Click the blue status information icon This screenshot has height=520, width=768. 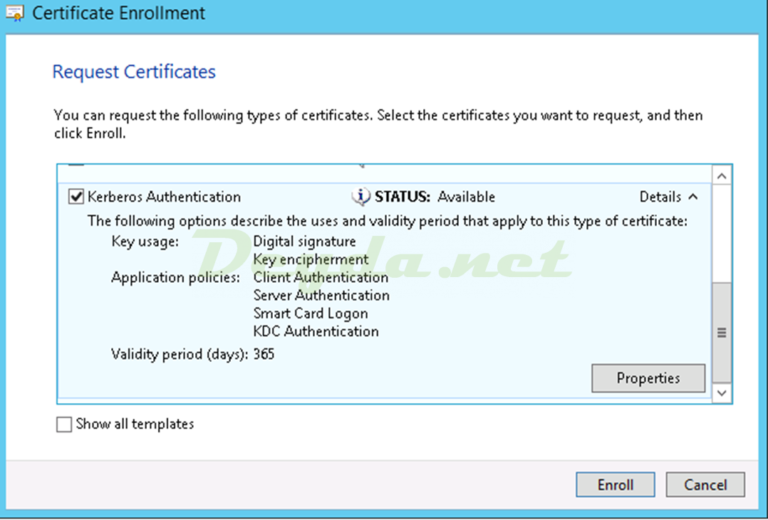click(361, 197)
